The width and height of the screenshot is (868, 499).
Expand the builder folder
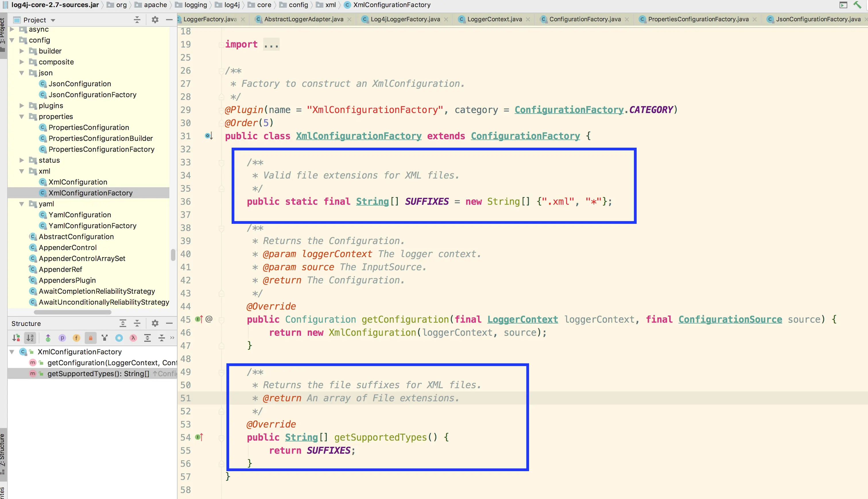pos(22,51)
